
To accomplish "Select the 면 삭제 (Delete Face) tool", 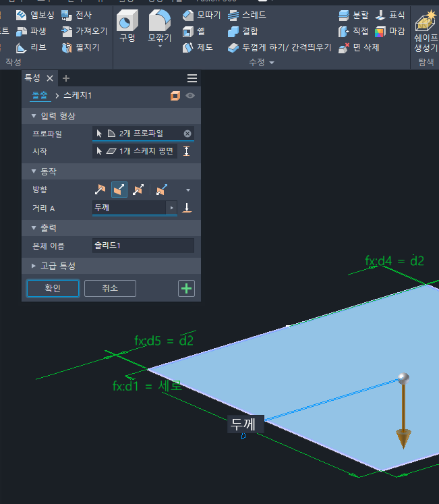I will (x=359, y=48).
